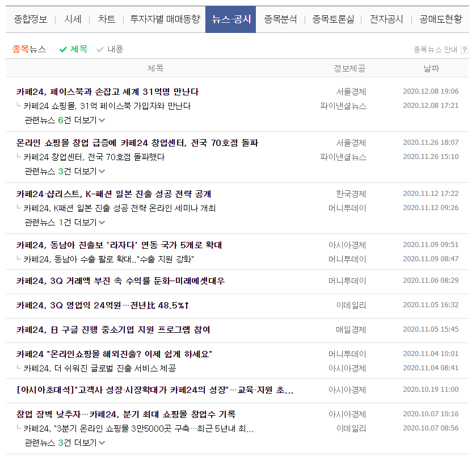The width and height of the screenshot is (476, 460).
Task: Toggle the 내용 search checkbox
Action: coord(109,49)
